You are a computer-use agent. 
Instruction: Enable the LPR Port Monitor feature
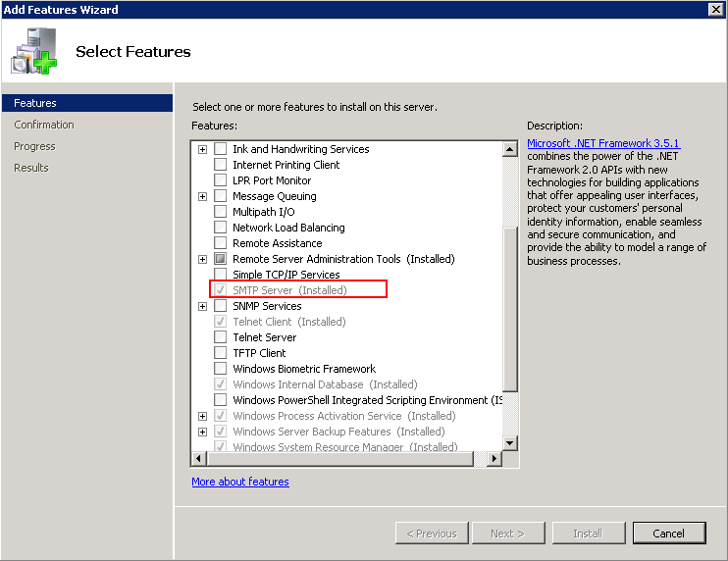click(x=220, y=180)
